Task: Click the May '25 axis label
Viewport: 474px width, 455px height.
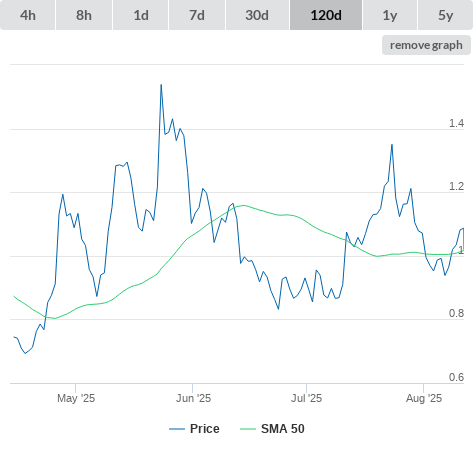Action: tap(76, 398)
